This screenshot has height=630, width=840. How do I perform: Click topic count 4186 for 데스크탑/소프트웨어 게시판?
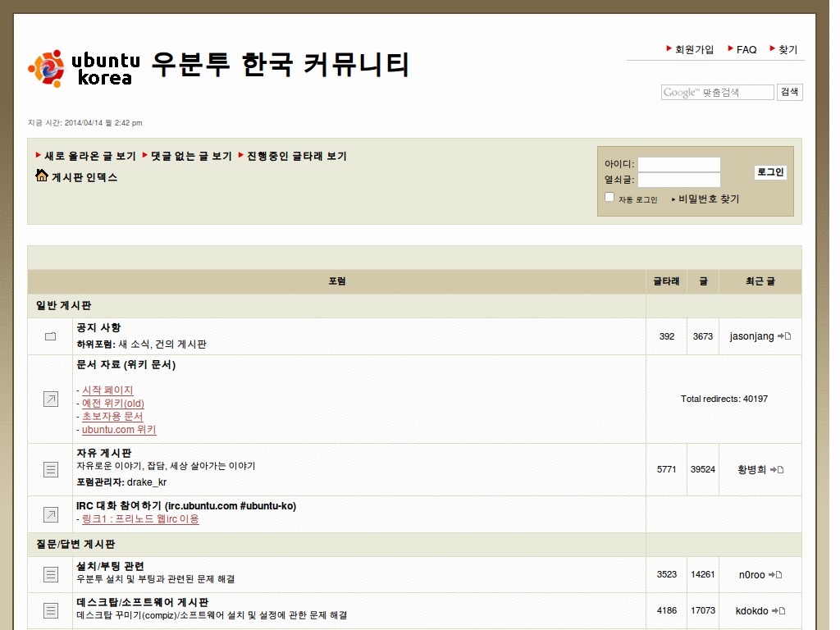click(666, 610)
